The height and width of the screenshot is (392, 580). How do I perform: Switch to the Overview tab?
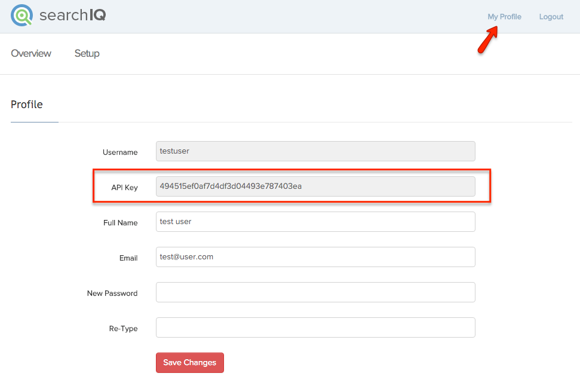coord(31,53)
